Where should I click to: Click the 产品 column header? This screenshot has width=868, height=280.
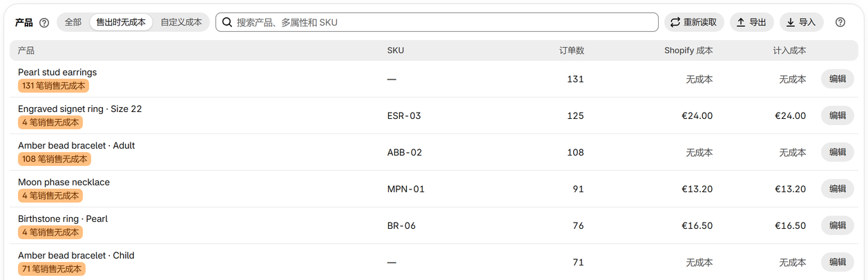click(x=26, y=50)
